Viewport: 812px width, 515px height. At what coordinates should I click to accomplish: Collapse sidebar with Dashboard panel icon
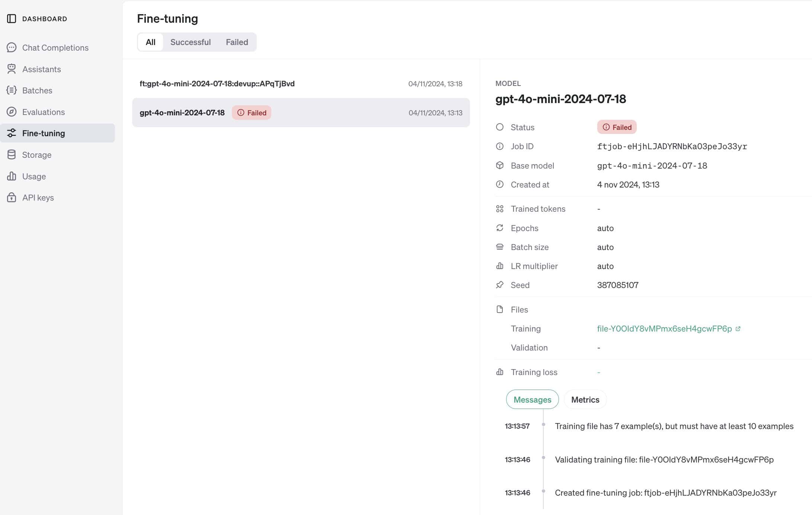coord(12,18)
